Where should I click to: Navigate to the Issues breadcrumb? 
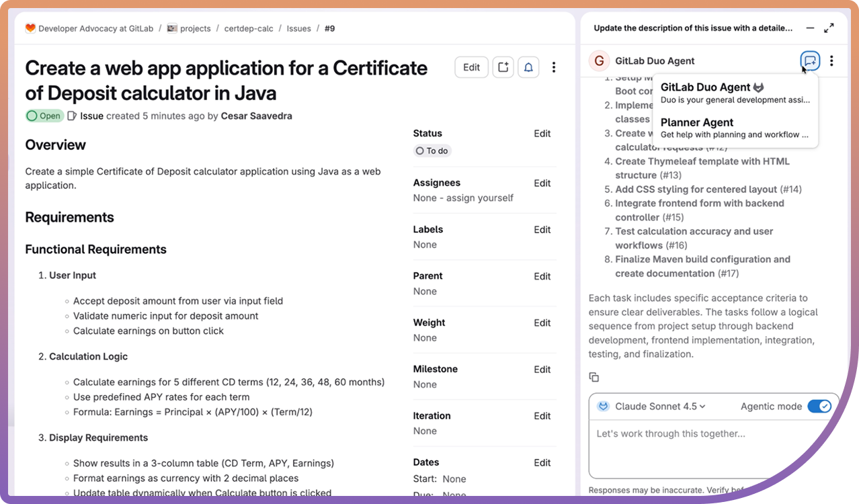tap(298, 28)
